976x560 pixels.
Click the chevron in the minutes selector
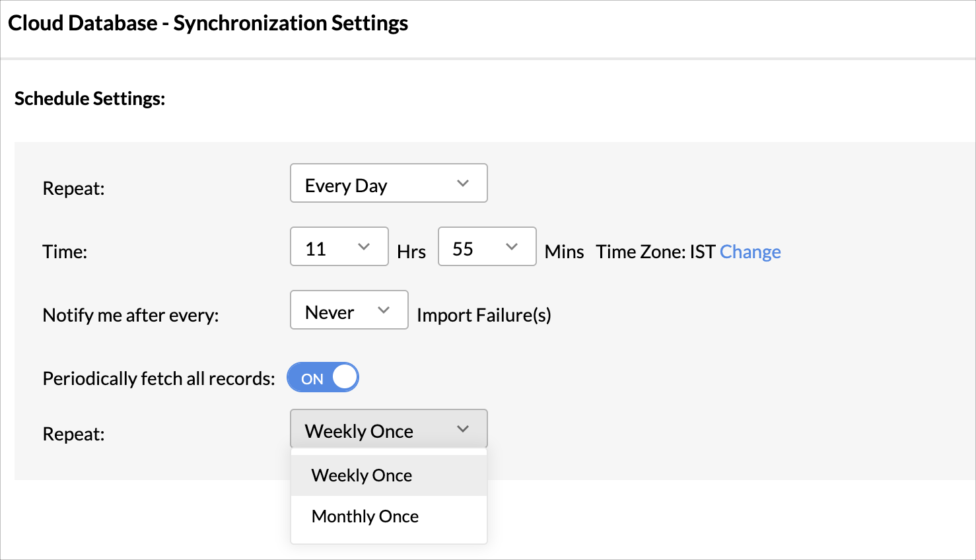click(511, 247)
